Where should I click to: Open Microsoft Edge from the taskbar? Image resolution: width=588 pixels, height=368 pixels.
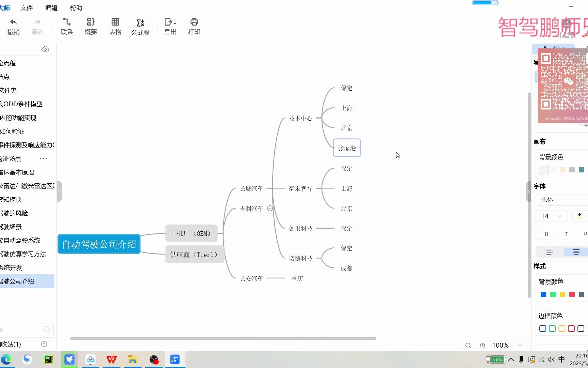[x=6, y=359]
